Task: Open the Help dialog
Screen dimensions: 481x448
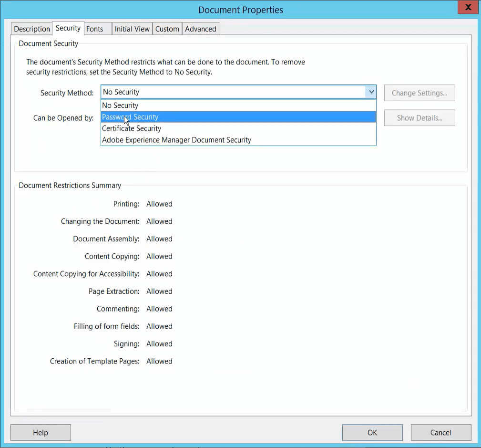Action: point(40,432)
